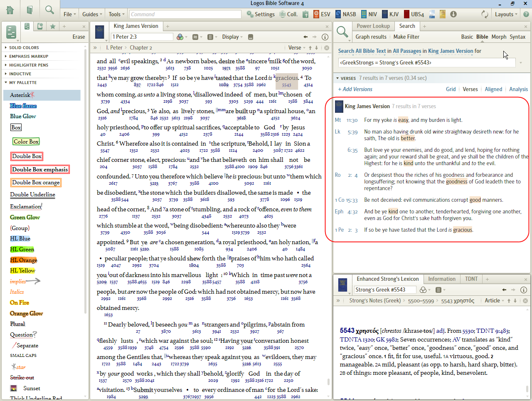This screenshot has height=401, width=532.
Task: Open ESV Bible shortcut
Action: [322, 14]
